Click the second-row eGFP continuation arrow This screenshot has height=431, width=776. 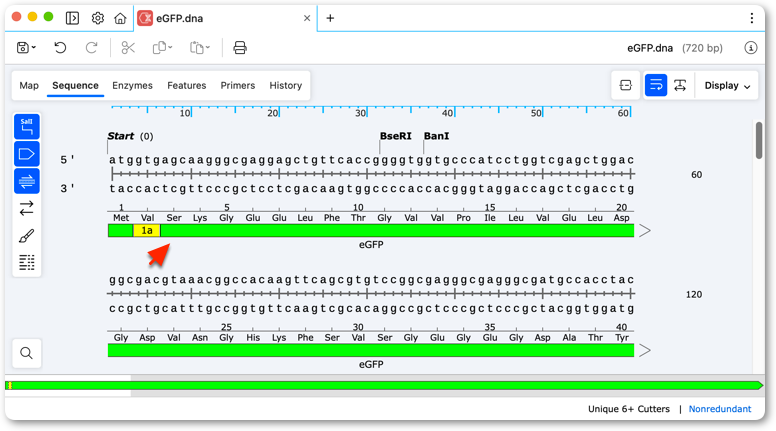[644, 350]
